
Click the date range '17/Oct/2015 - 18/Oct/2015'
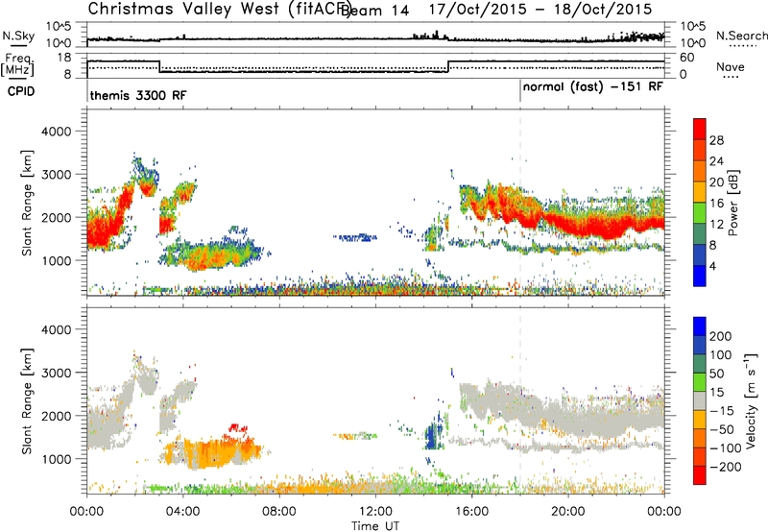(540, 10)
